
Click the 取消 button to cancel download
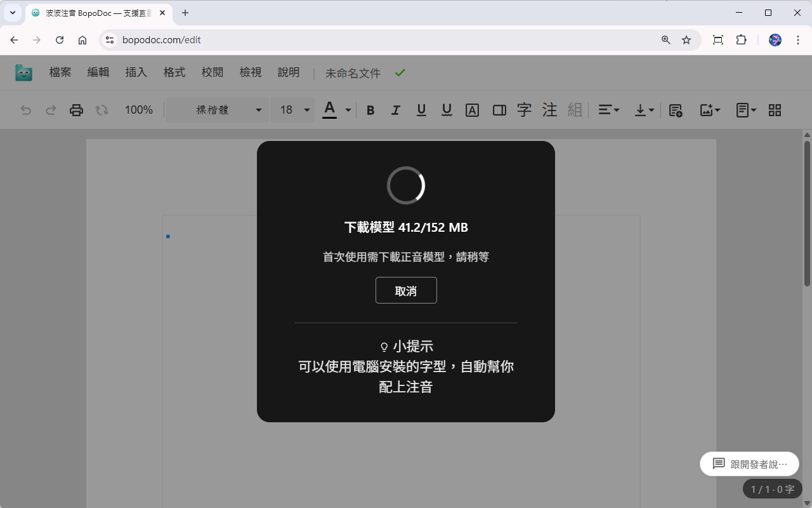406,290
